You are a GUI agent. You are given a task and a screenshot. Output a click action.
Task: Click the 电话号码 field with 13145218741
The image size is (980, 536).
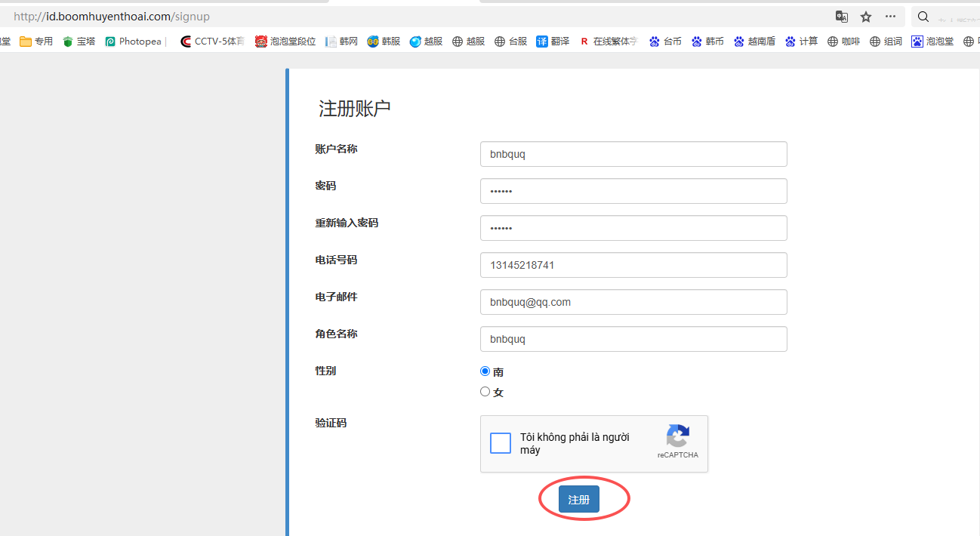633,265
